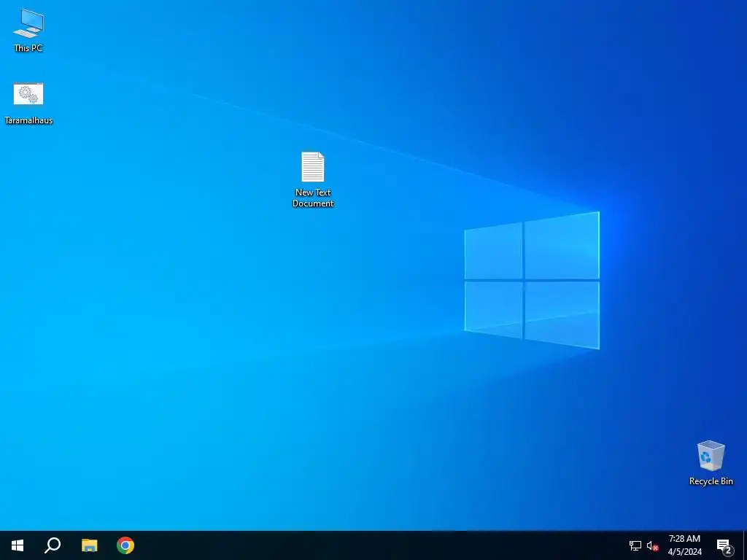Click the Show desktop sliver at taskbar end
Viewport: 747px width, 560px height.
745,545
